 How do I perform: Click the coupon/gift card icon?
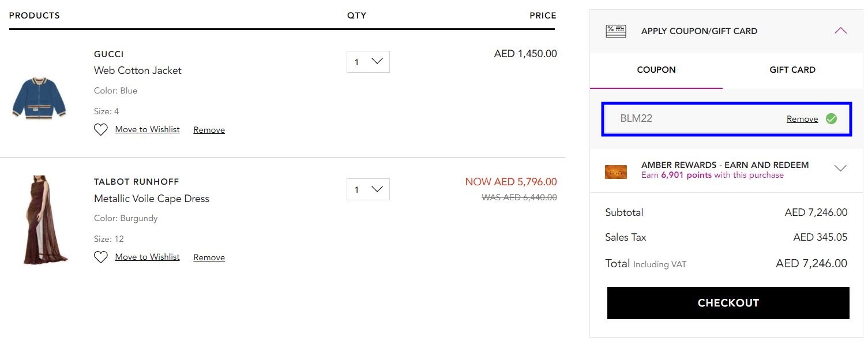click(615, 31)
